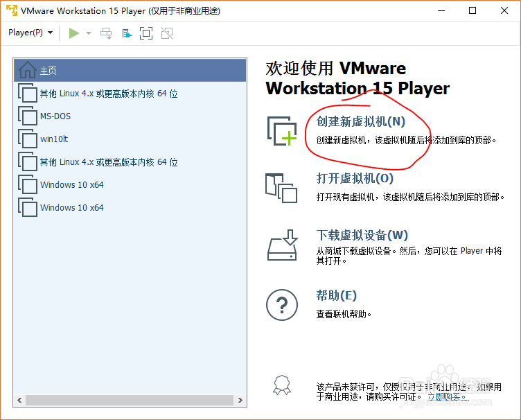521x420 pixels.
Task: Click the VM icon beside MS-DOS
Action: (28, 116)
